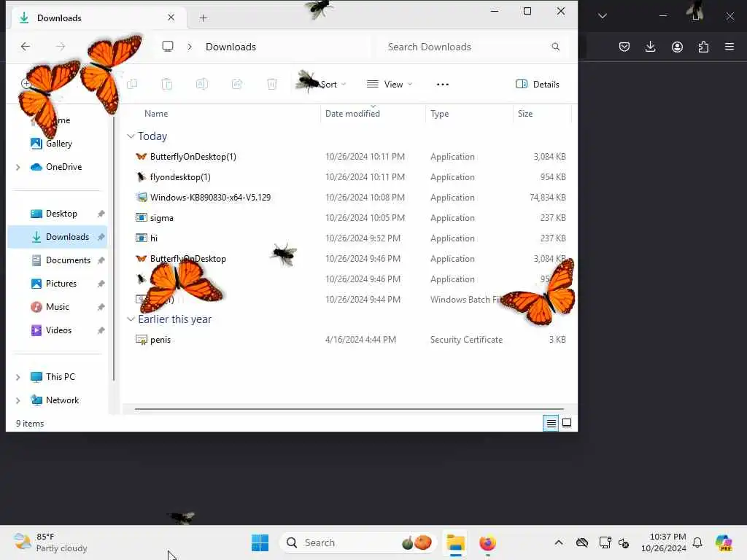Open the Sort dropdown
Screen dimensions: 747x560
click(x=333, y=85)
